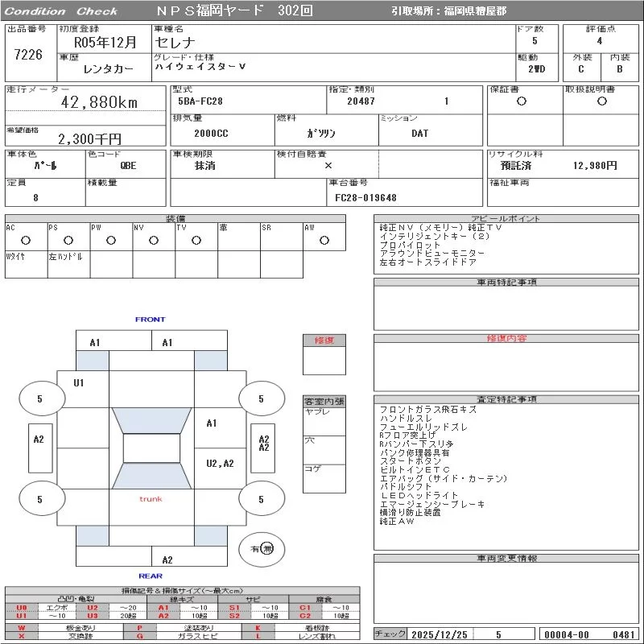Image resolution: width=644 pixels, height=644 pixels.
Task: Click the chassis number FC28-019648
Action: (x=365, y=197)
